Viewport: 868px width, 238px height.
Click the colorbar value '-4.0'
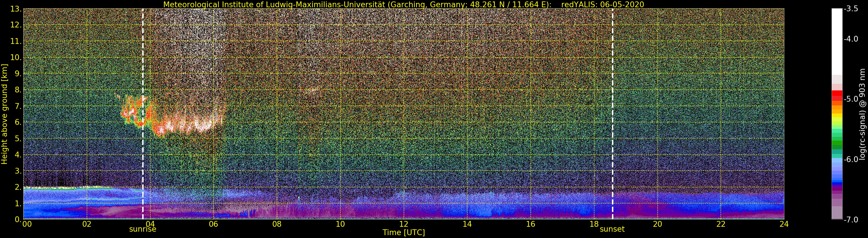pyautogui.click(x=851, y=39)
